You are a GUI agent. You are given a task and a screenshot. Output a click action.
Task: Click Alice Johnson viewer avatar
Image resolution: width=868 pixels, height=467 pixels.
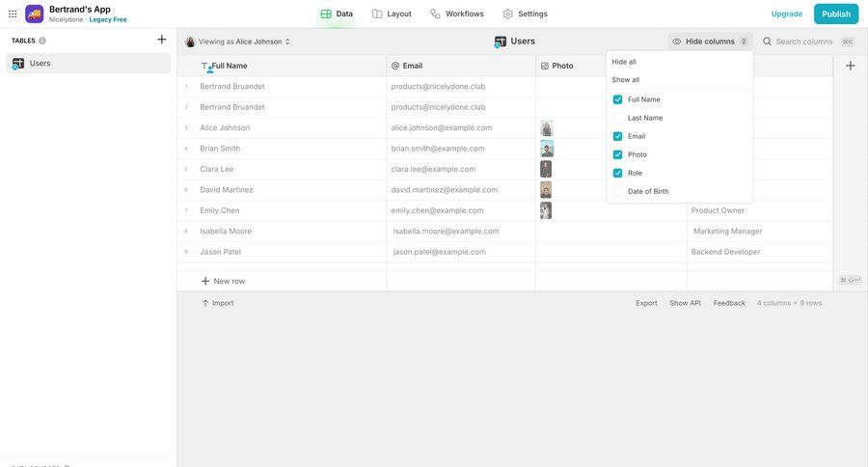click(190, 41)
